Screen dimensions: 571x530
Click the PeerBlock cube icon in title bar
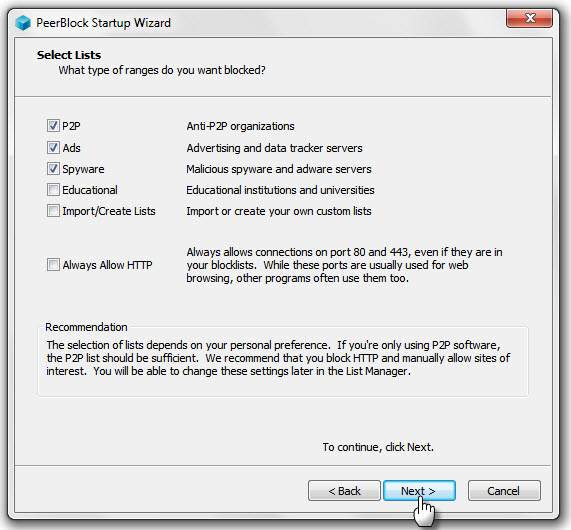(23, 23)
